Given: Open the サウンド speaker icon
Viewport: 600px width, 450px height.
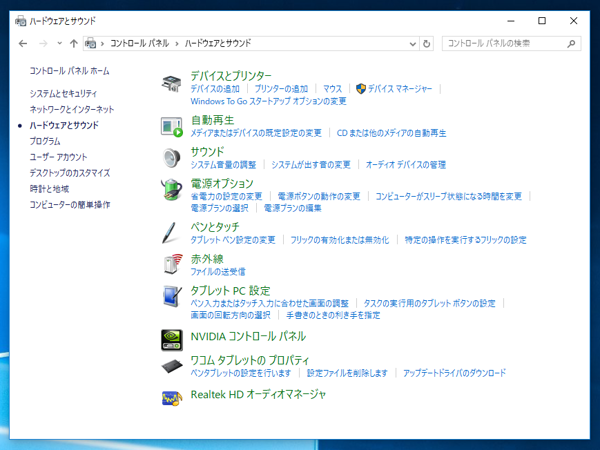Looking at the screenshot, I should 171,158.
